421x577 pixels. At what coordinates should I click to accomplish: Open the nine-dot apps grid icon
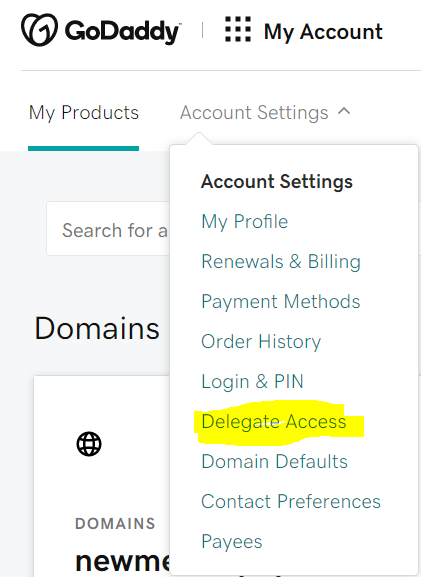[x=238, y=29]
